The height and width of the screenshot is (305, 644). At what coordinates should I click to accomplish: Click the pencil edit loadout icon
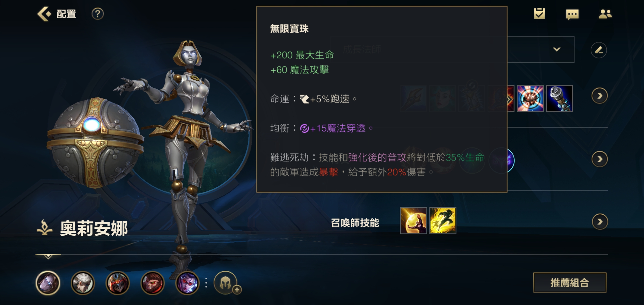click(x=599, y=50)
